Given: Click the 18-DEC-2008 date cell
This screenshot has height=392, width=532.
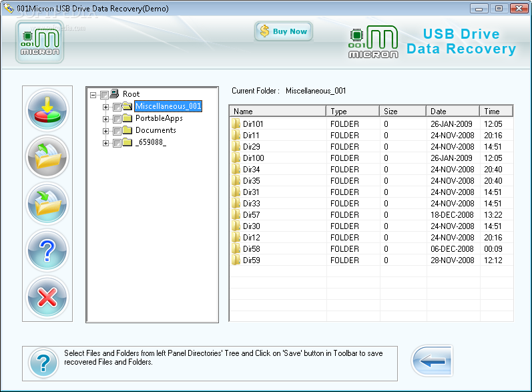Looking at the screenshot, I should click(x=453, y=214).
